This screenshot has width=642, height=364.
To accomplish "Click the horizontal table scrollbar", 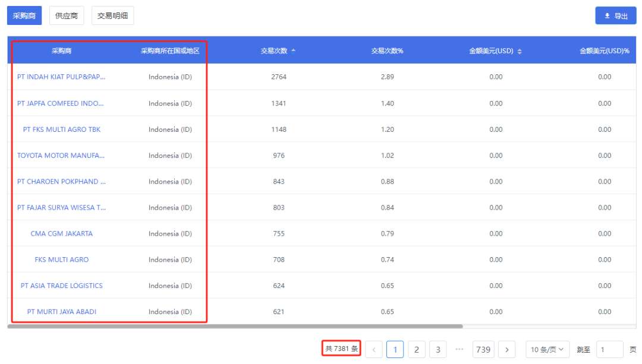I will click(235, 327).
